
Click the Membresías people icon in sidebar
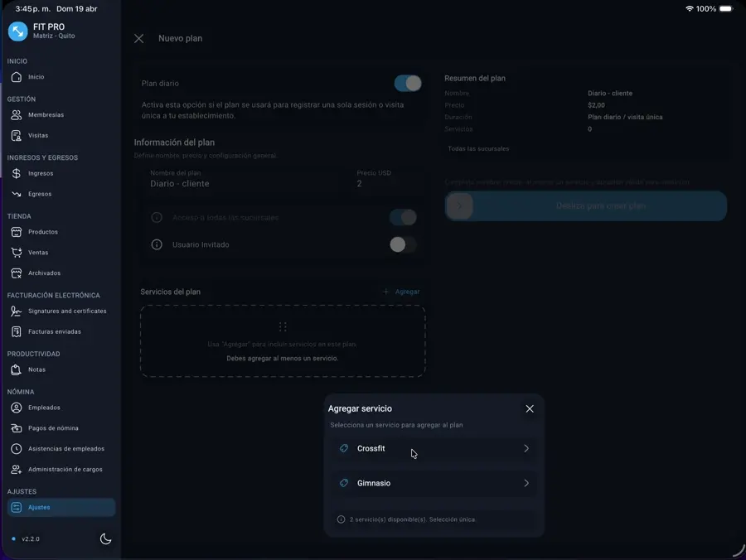[17, 115]
